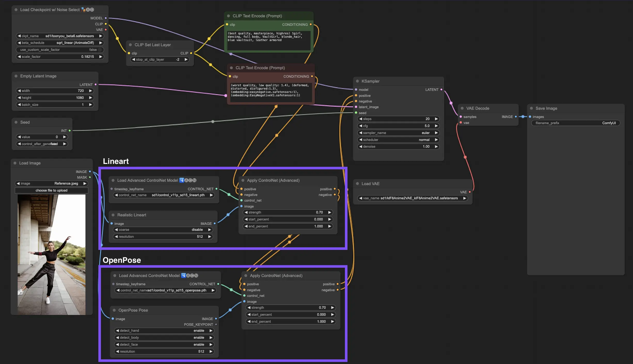Image resolution: width=633 pixels, height=364 pixels.
Task: Click scale_factor 0.18215 field
Action: 60,57
